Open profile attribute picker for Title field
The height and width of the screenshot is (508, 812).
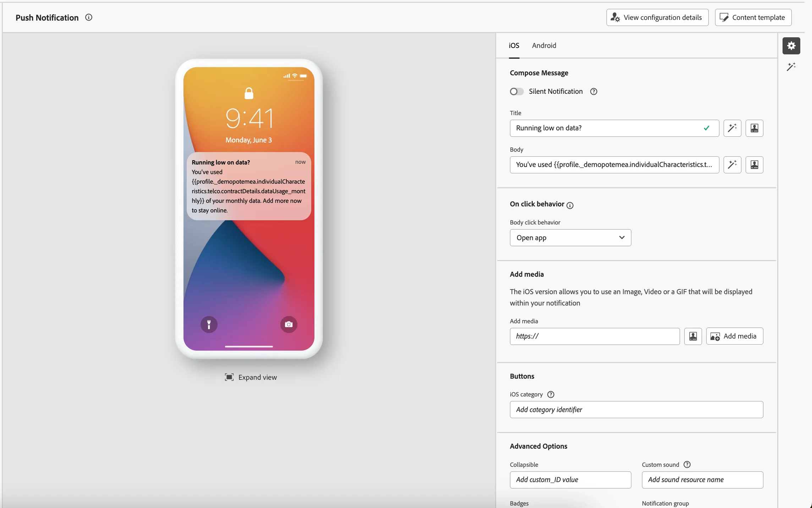(x=754, y=128)
